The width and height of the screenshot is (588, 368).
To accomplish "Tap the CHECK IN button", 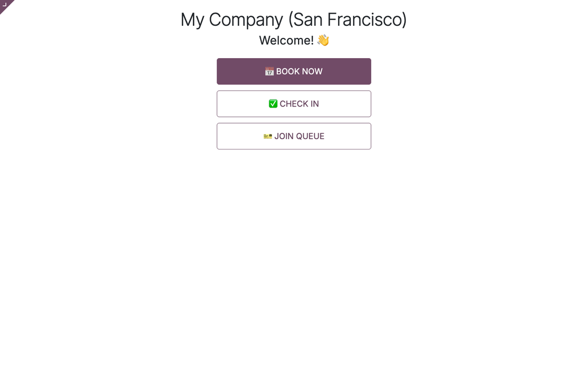I will pyautogui.click(x=294, y=103).
